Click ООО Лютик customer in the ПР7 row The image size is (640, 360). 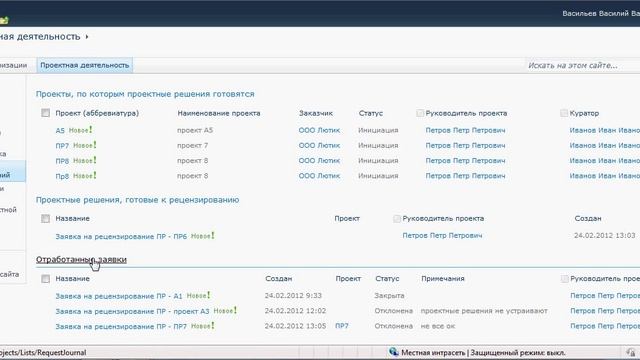pyautogui.click(x=319, y=145)
